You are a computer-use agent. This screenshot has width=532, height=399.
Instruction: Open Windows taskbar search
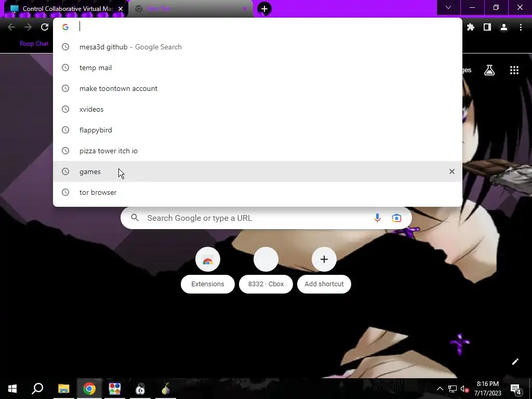point(37,389)
